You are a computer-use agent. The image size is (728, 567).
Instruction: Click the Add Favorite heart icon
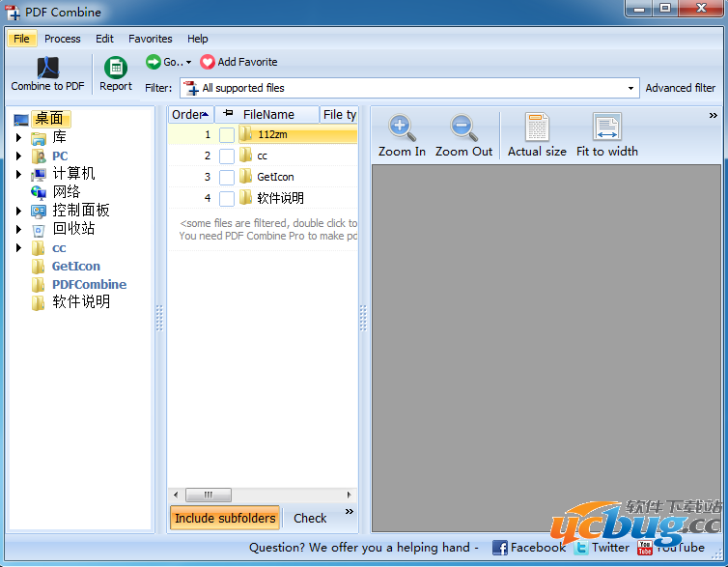(x=208, y=62)
